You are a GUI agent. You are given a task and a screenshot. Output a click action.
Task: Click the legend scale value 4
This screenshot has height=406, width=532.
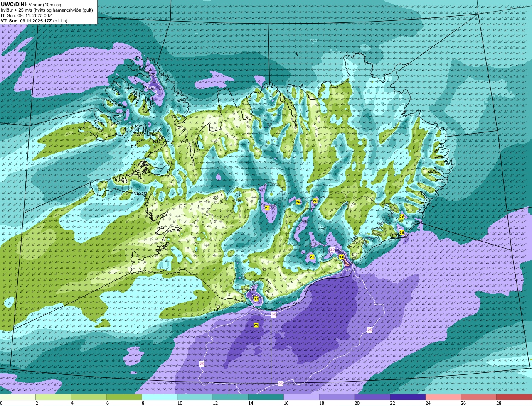click(x=72, y=403)
